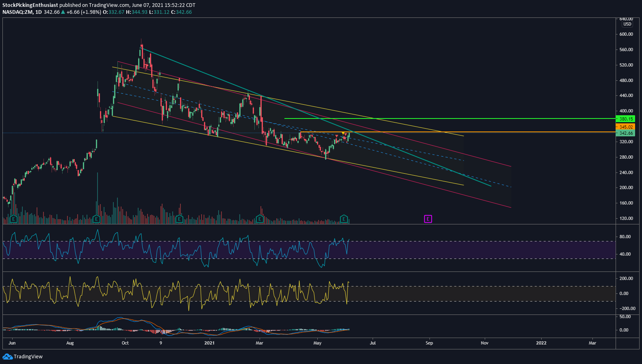
Task: Click the 320.00 price axis tick
Action: (626, 142)
